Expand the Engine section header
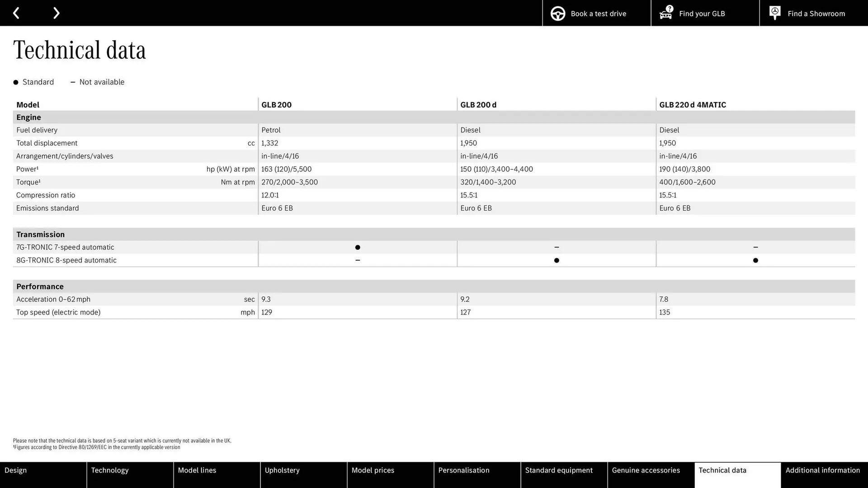The image size is (868, 488). [x=28, y=117]
